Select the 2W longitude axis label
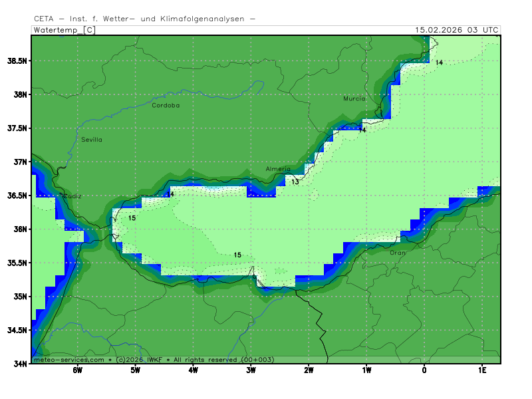 (309, 370)
